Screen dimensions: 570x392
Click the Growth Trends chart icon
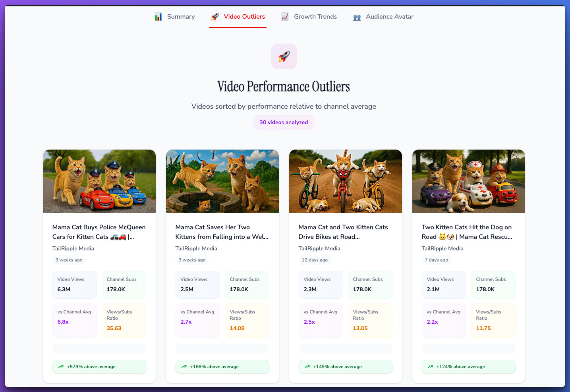coord(285,17)
